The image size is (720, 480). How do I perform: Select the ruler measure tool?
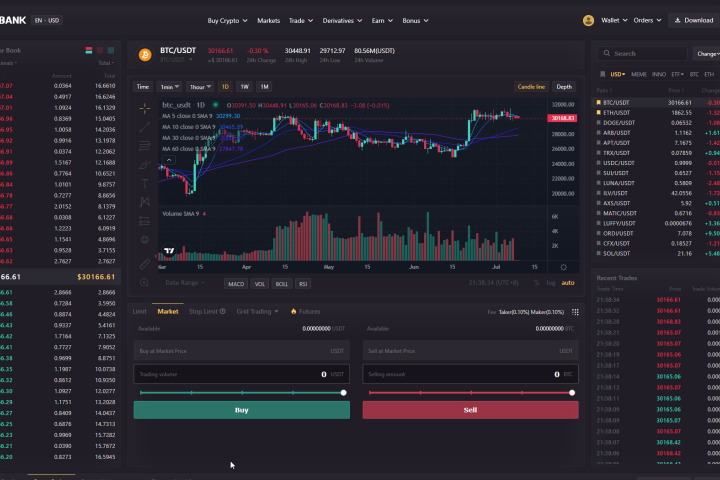(x=145, y=264)
